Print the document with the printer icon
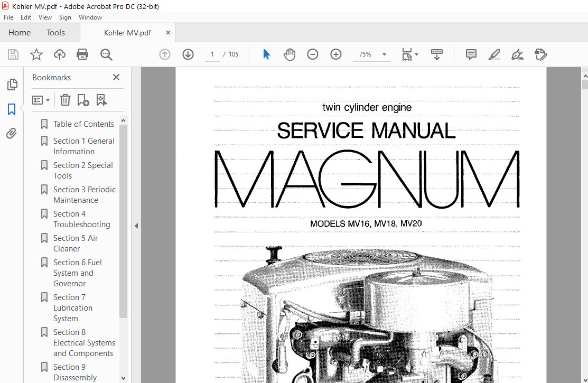This screenshot has width=588, height=383. point(82,54)
